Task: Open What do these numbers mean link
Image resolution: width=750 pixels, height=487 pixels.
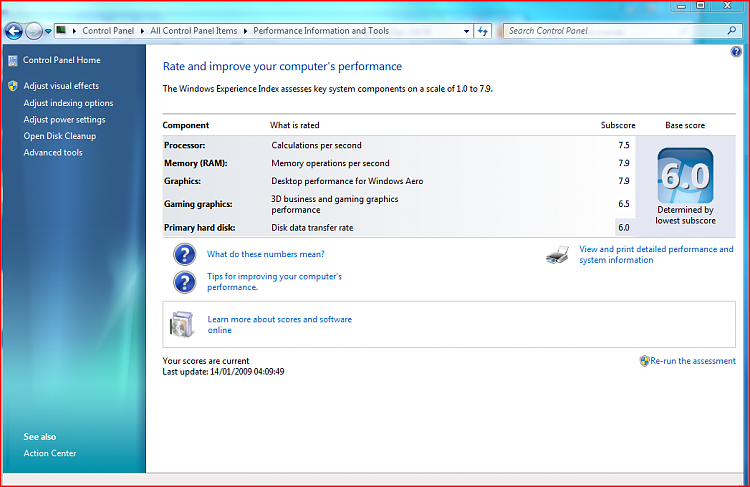Action: click(265, 254)
